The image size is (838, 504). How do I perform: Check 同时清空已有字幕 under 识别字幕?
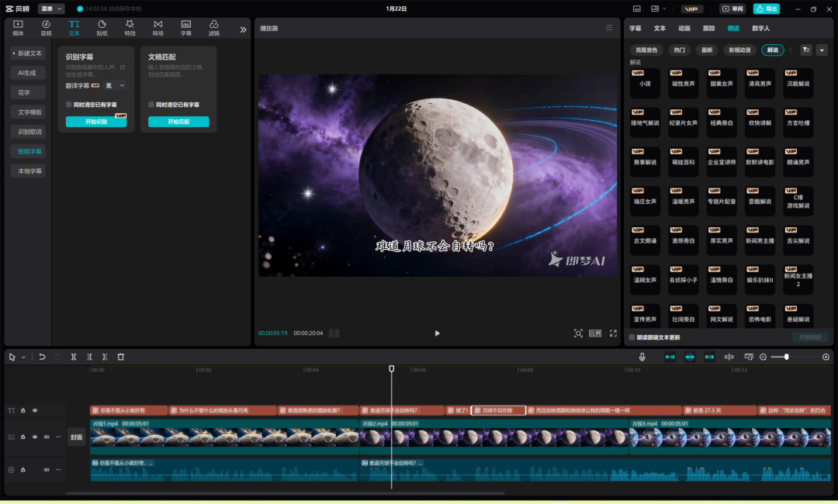(x=69, y=104)
